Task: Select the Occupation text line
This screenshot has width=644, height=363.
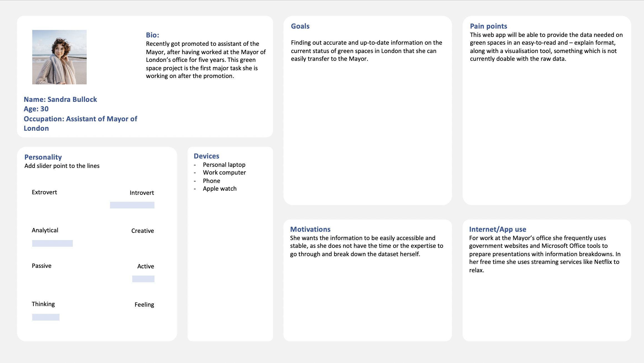Action: pos(81,123)
